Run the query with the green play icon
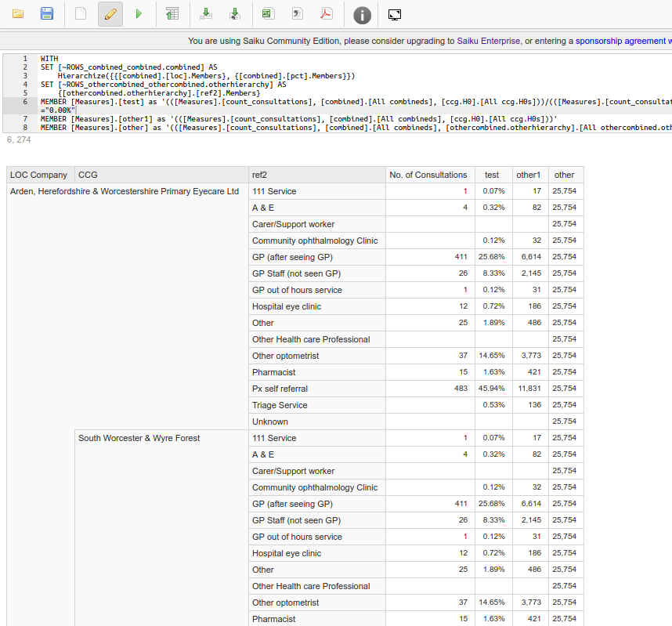This screenshot has width=672, height=626. click(x=139, y=14)
